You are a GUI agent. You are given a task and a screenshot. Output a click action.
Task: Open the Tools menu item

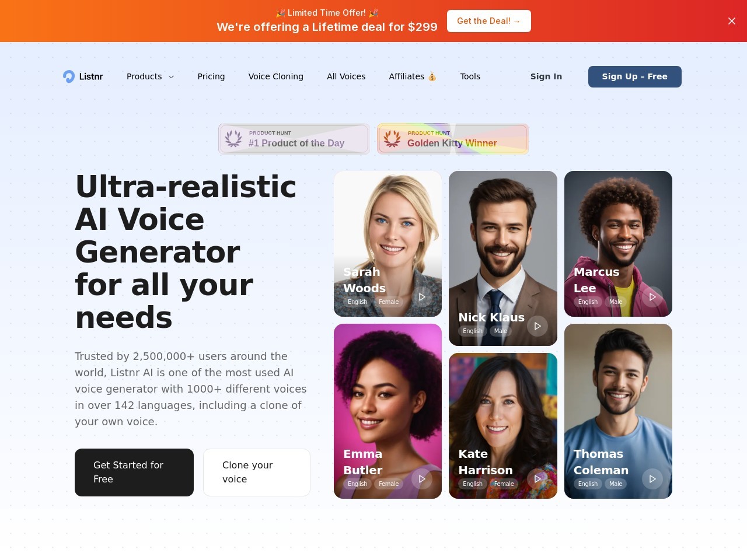coord(470,76)
